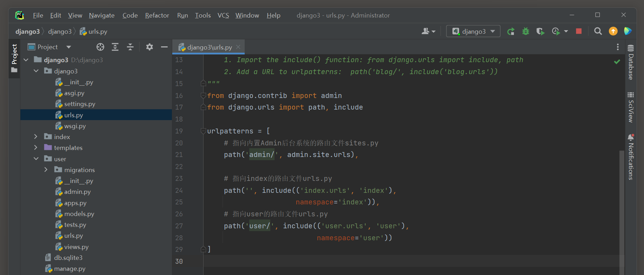The width and height of the screenshot is (644, 275).
Task: Expand all items in Project panel
Action: (x=115, y=47)
